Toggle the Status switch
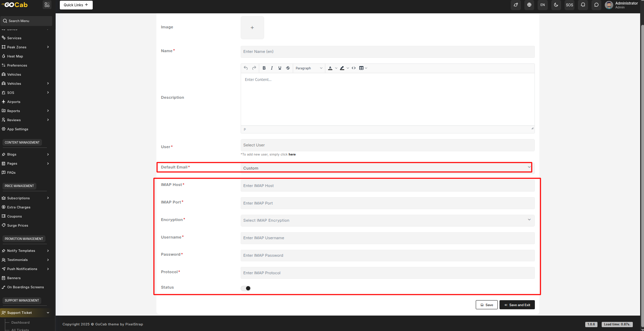 (246, 288)
